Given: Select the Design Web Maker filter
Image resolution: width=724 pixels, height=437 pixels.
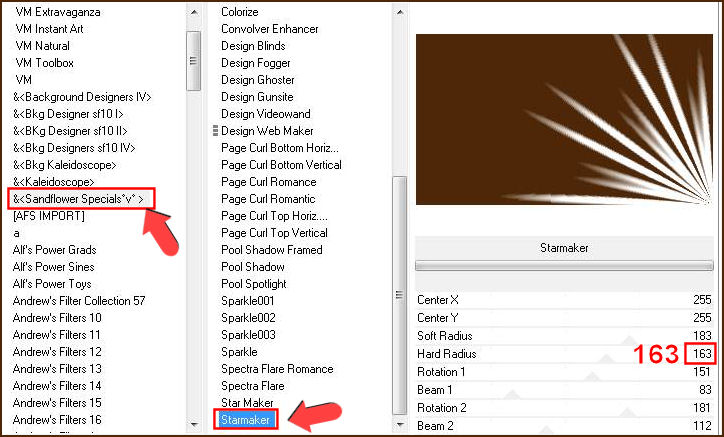Looking at the screenshot, I should coord(267,131).
